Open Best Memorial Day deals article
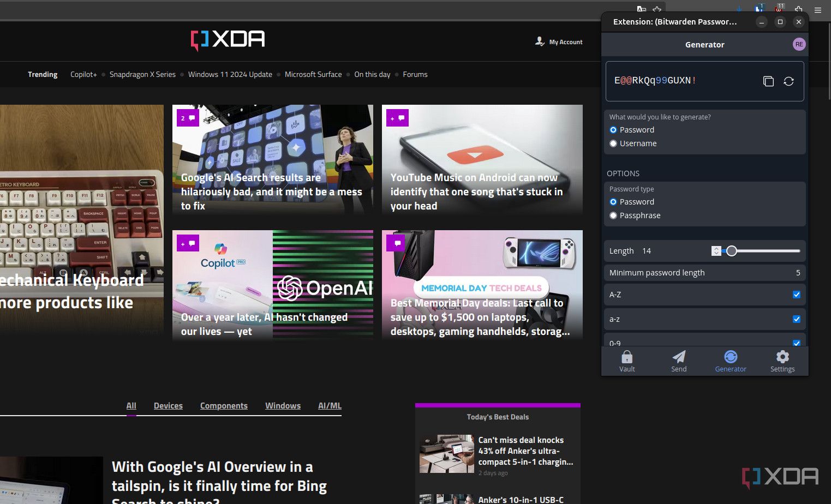Viewport: 831px width, 504px height. [480, 317]
